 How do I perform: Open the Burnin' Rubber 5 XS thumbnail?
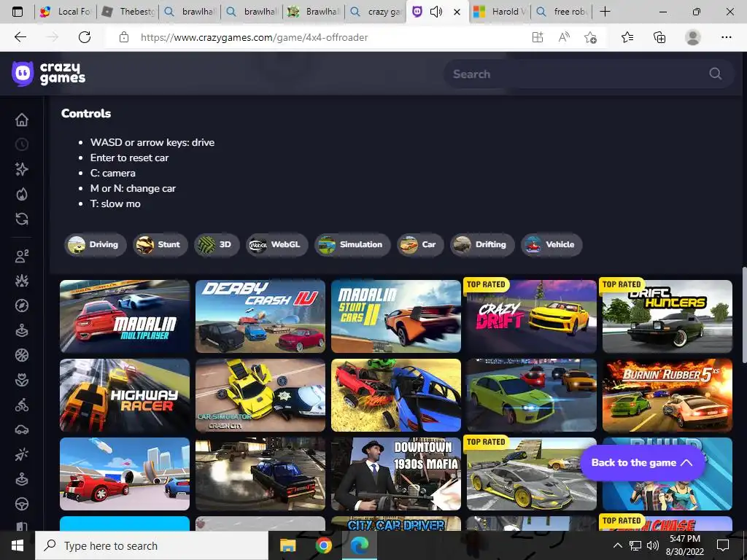[x=667, y=395]
